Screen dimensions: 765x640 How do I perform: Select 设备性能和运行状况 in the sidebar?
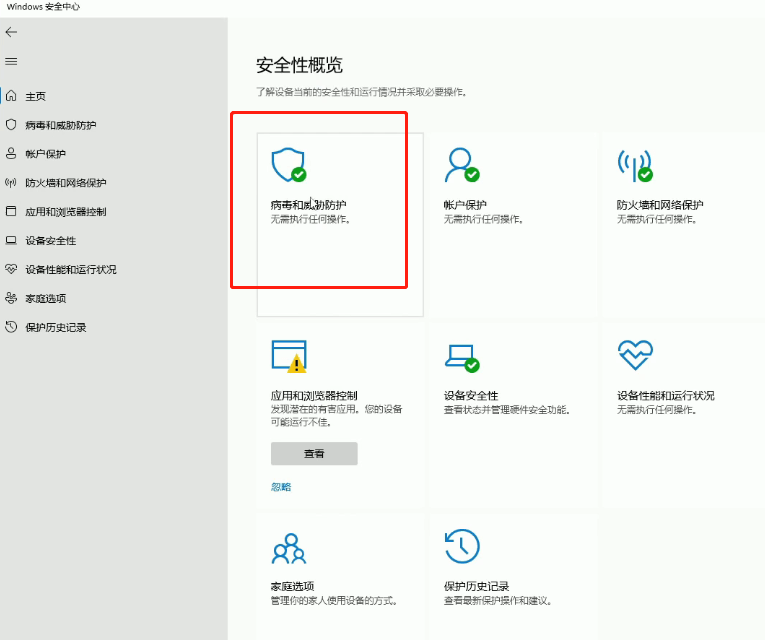tap(71, 269)
